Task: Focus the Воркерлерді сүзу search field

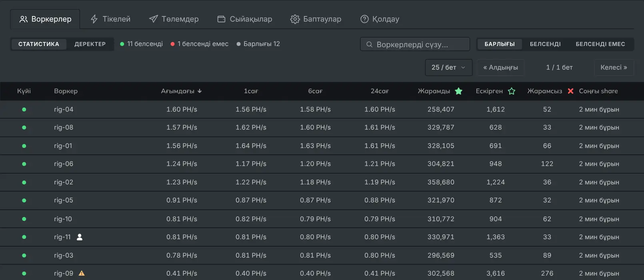Action: click(x=415, y=44)
